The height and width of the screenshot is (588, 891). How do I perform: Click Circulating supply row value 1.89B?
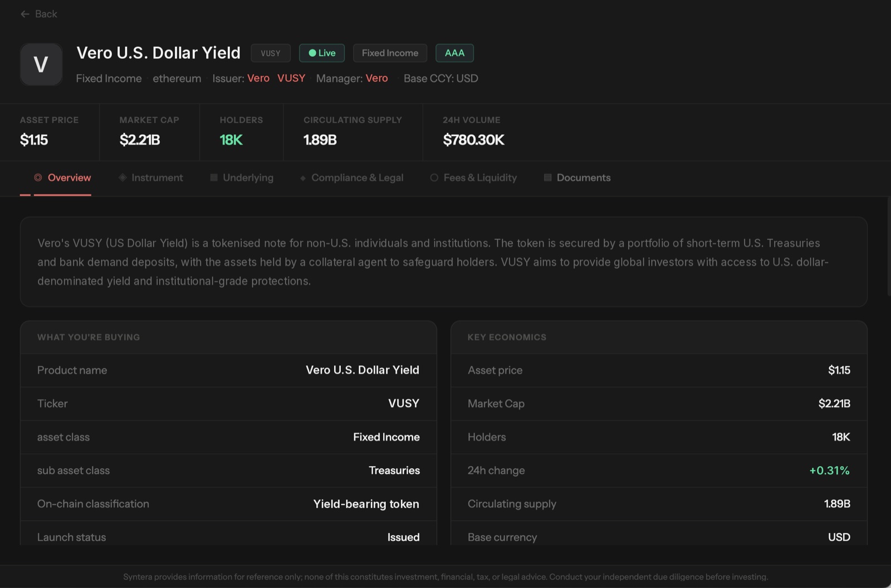[x=837, y=504]
